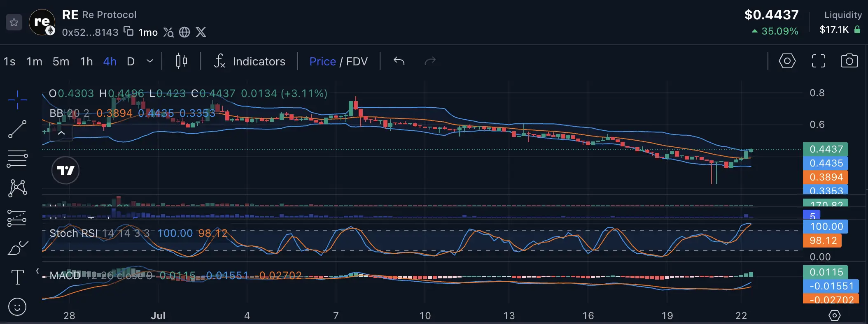Undo the last chart action
The width and height of the screenshot is (868, 324).
point(399,61)
